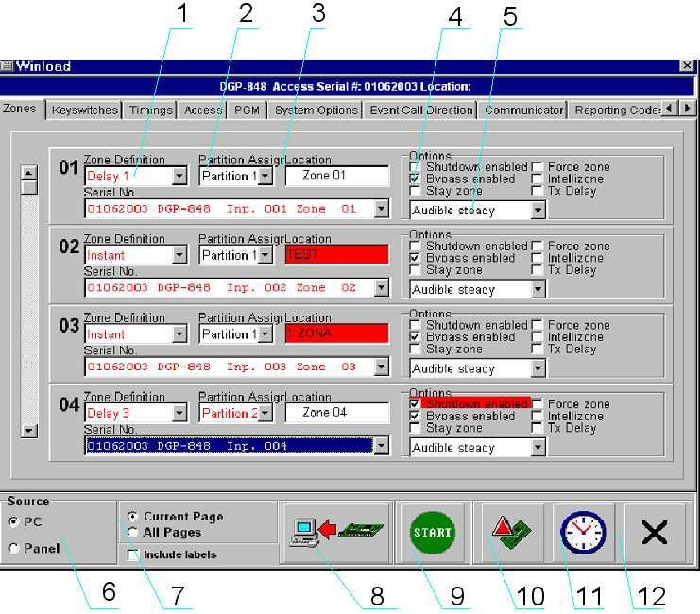Close the Winload window
Viewport: 700px width, 614px height.
point(687,65)
